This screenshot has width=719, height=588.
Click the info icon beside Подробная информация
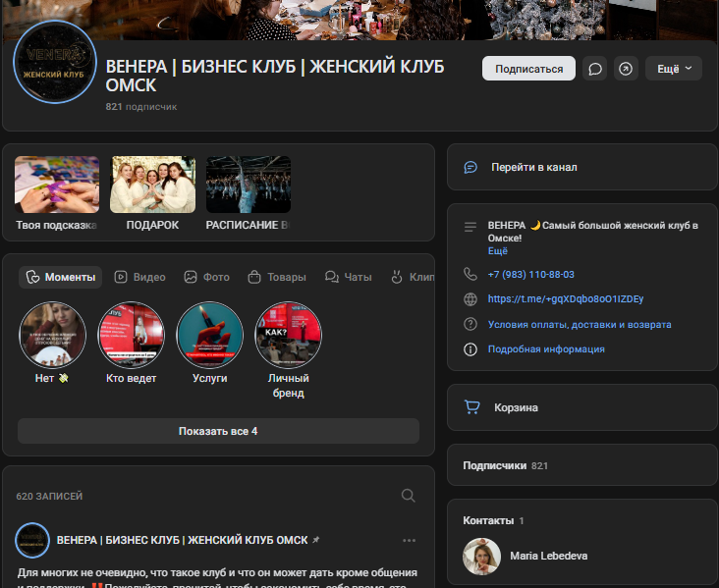click(x=470, y=349)
